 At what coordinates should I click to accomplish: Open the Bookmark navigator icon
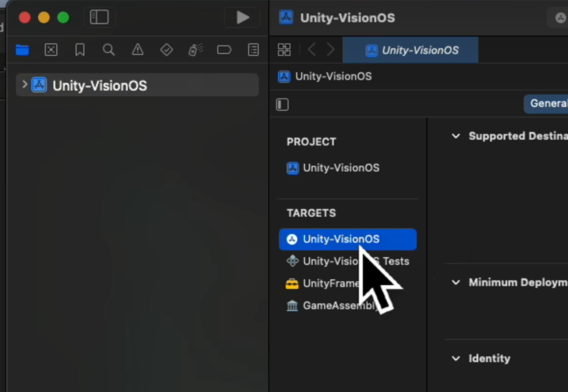(79, 50)
